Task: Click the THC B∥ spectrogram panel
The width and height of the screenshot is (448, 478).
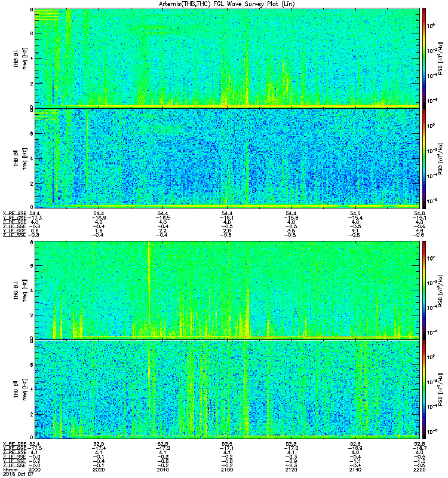Action: (x=228, y=390)
